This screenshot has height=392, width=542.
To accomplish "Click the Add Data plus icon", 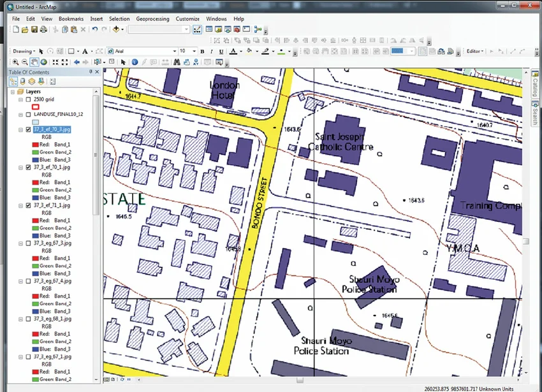I will (116, 29).
